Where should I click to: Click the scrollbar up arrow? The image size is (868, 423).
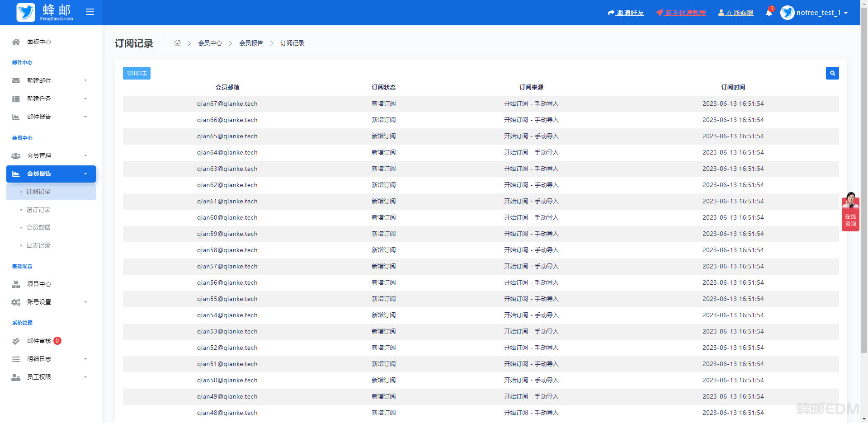864,3
